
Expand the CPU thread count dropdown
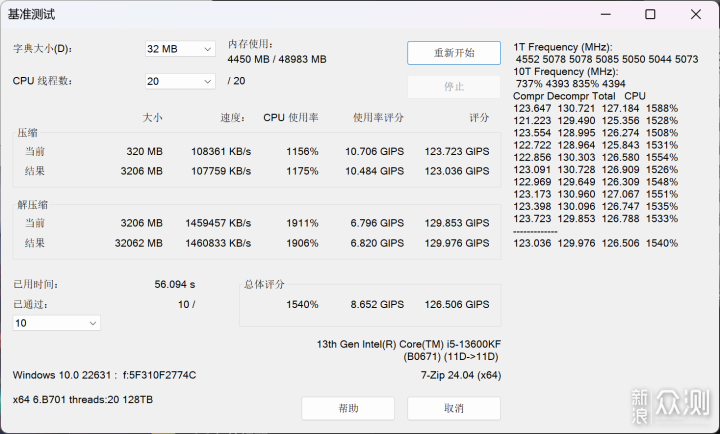coord(180,81)
